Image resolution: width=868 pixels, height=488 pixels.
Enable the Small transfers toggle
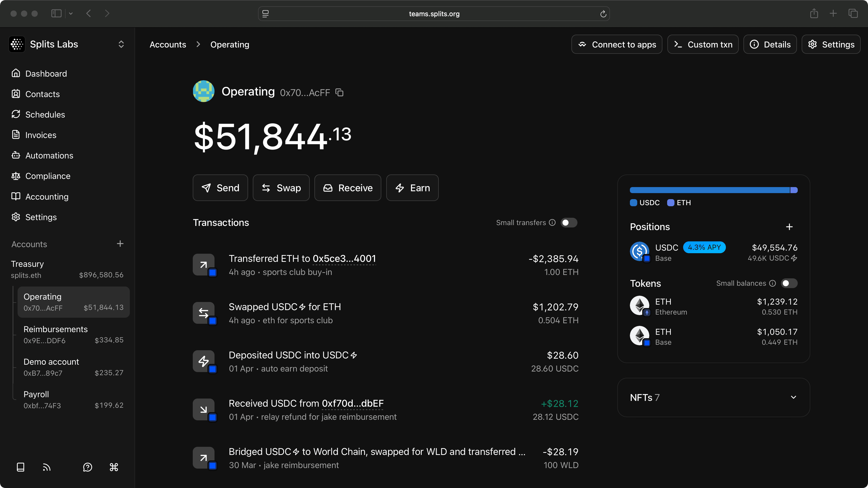(569, 222)
